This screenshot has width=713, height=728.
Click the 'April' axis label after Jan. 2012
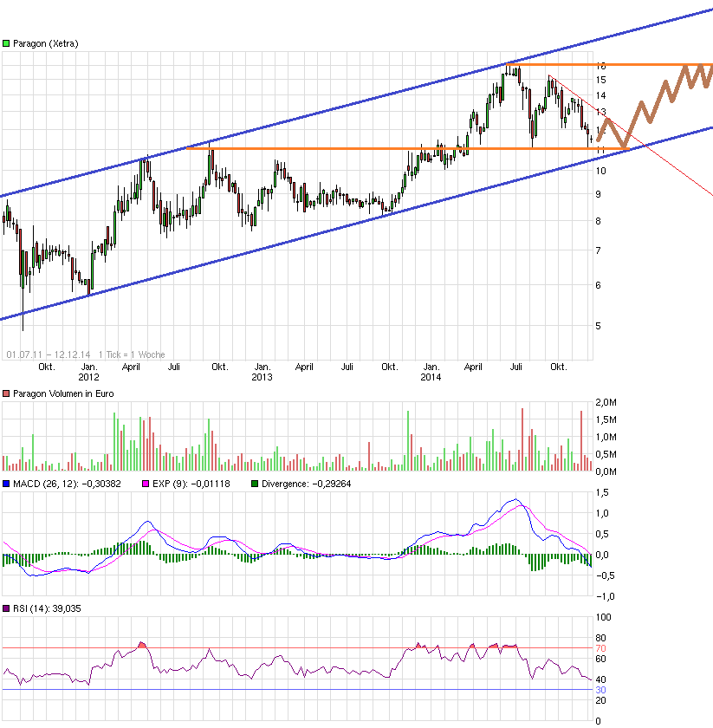pos(131,367)
